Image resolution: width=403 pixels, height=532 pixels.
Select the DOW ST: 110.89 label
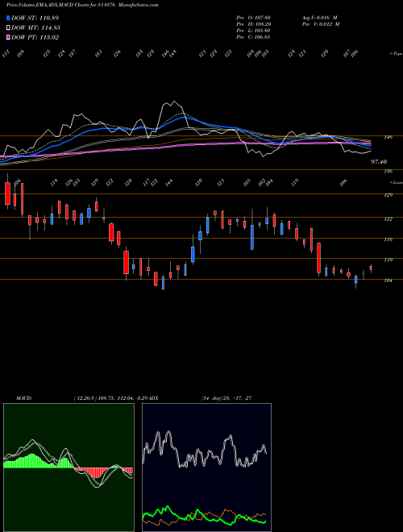coord(35,18)
